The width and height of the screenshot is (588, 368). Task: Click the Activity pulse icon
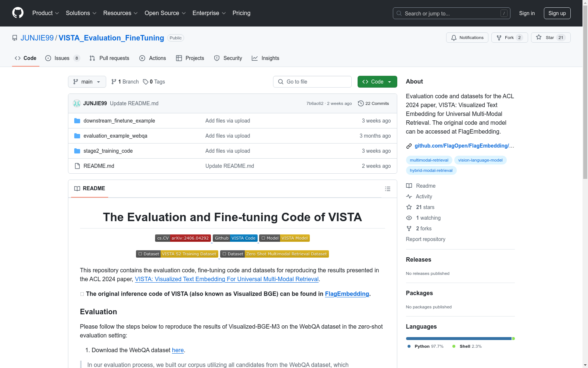(x=409, y=197)
